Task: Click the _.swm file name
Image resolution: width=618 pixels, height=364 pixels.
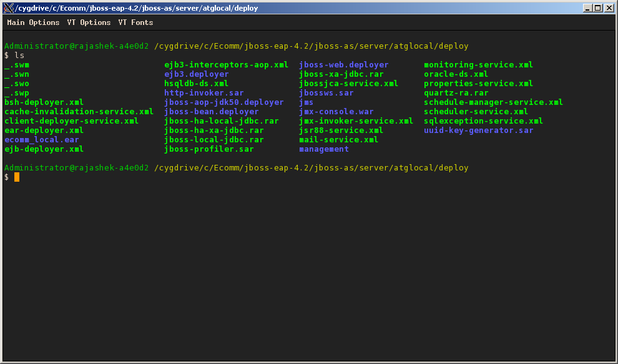Action: 17,65
